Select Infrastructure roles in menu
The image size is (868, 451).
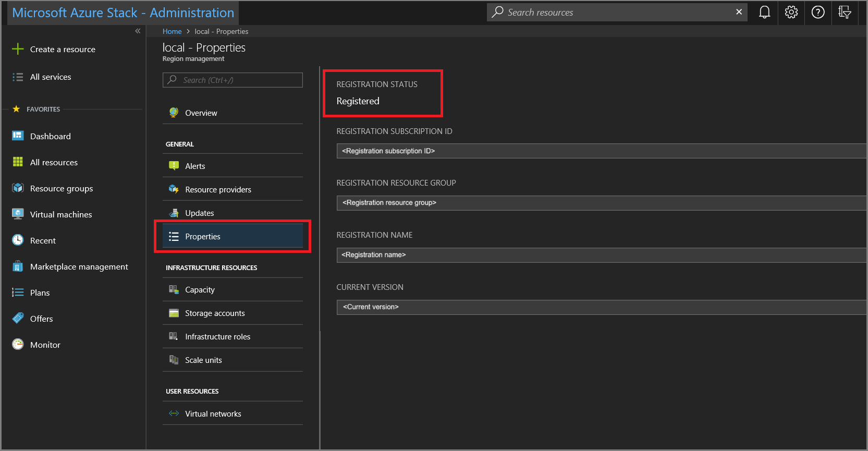[x=217, y=337]
